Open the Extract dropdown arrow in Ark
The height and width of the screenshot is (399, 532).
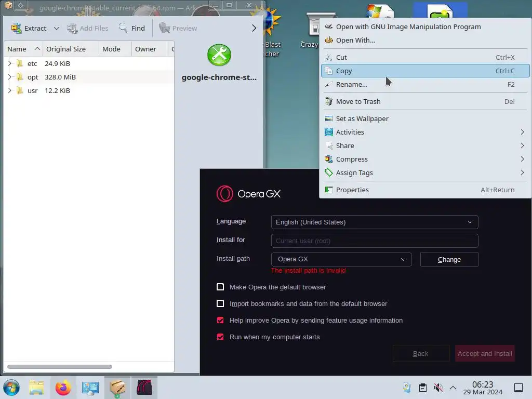pos(56,28)
